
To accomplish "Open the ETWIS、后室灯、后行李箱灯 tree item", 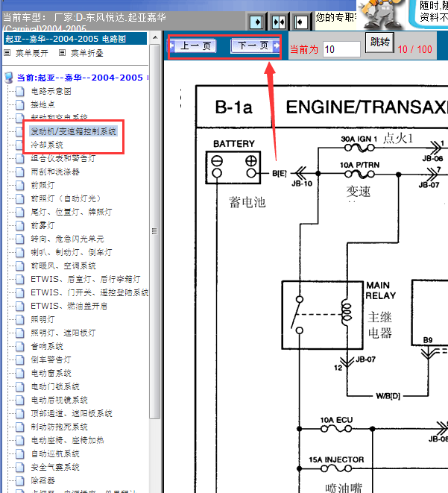I will tap(86, 279).
